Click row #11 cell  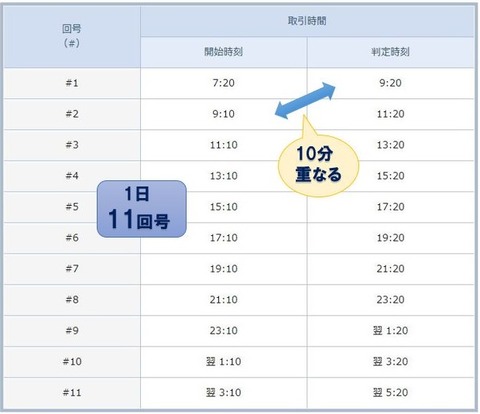pyautogui.click(x=72, y=393)
